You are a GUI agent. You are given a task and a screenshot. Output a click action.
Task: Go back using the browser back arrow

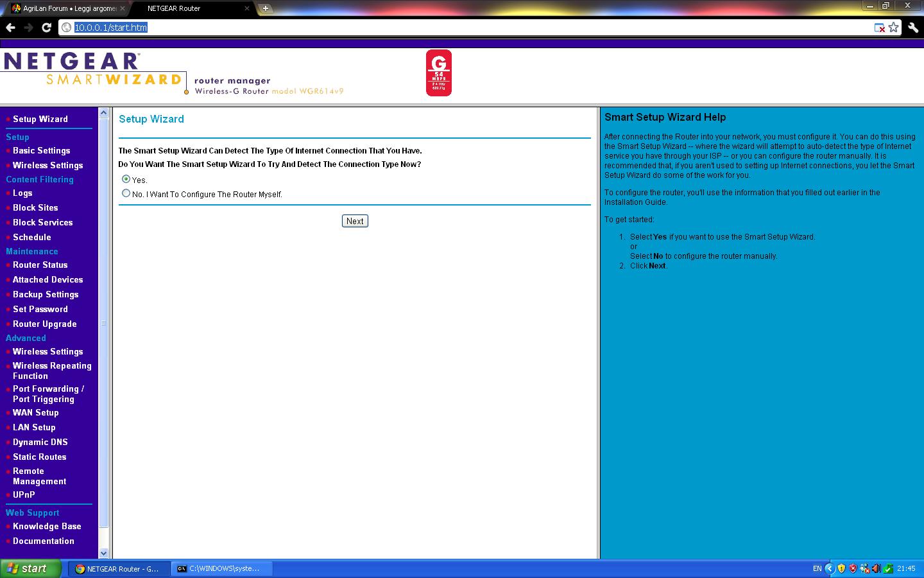10,28
